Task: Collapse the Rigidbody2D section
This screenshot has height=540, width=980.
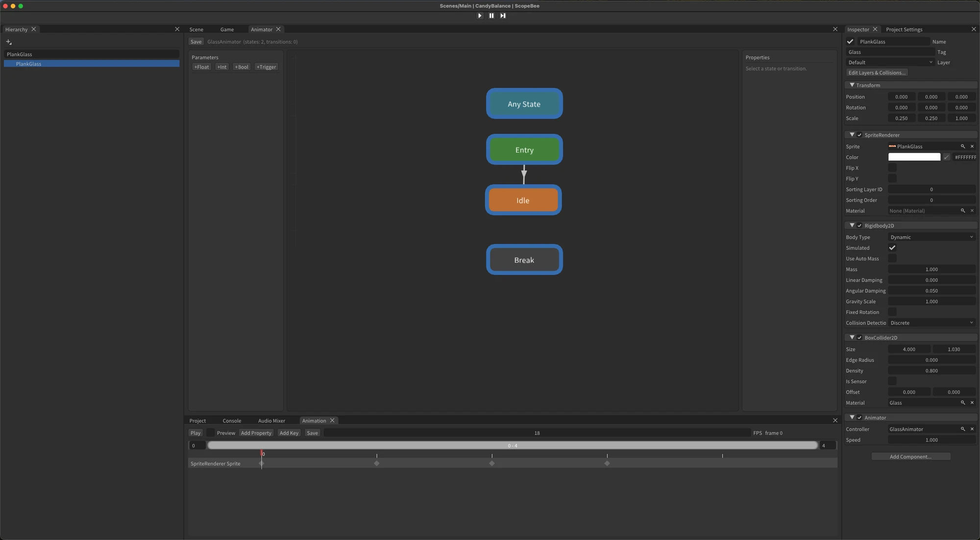Action: click(852, 226)
